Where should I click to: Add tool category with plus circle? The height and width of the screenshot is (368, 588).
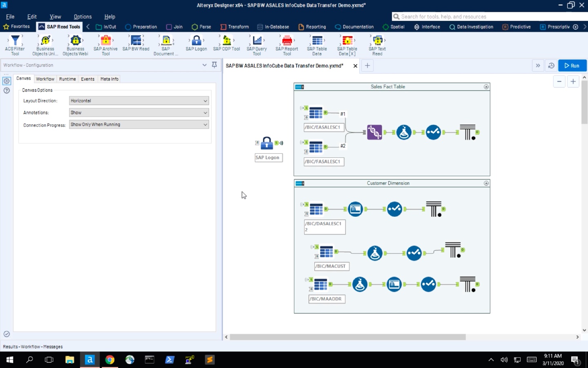(x=575, y=27)
